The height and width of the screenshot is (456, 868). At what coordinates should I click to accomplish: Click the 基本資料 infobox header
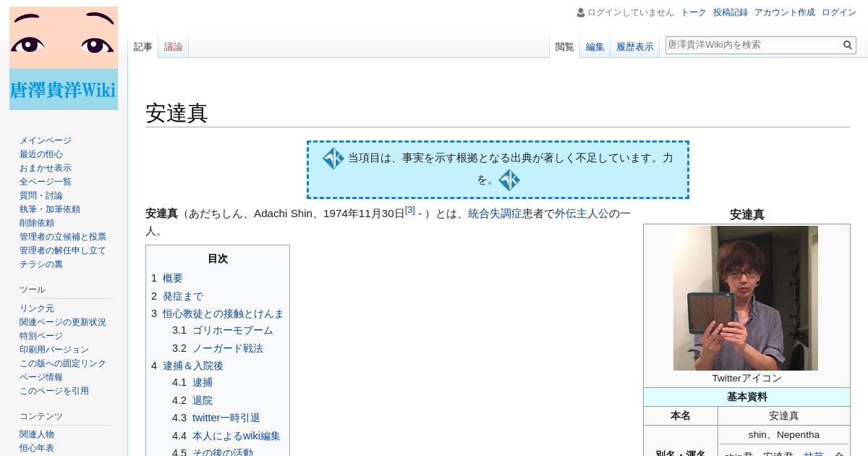point(746,397)
